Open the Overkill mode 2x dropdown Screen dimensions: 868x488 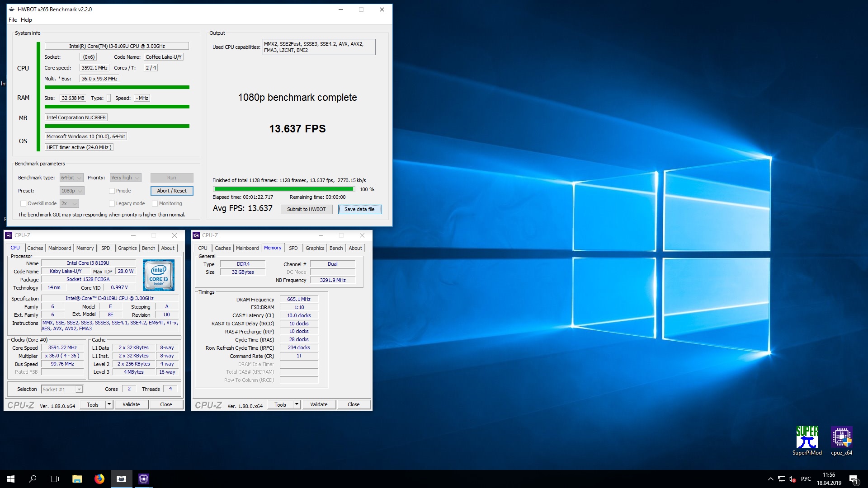pos(69,203)
